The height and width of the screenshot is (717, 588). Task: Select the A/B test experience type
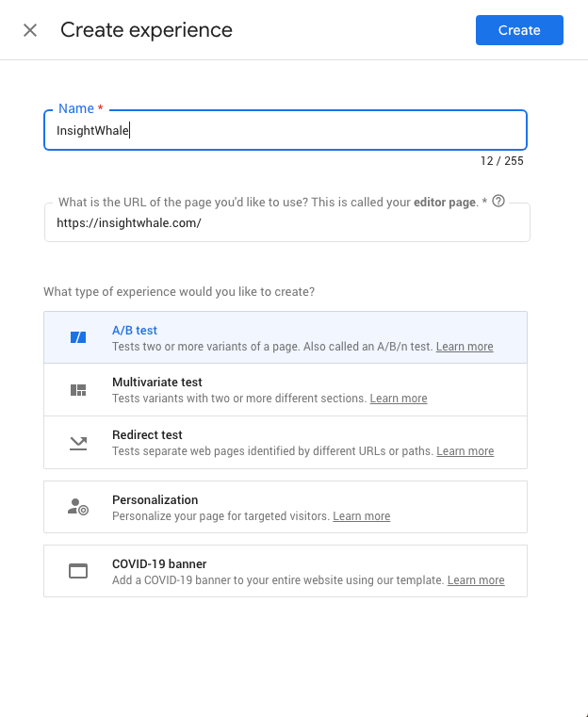[x=286, y=337]
